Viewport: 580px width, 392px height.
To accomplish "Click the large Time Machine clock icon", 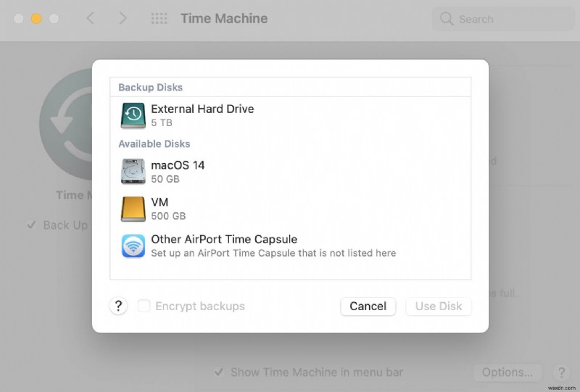I will pyautogui.click(x=66, y=124).
